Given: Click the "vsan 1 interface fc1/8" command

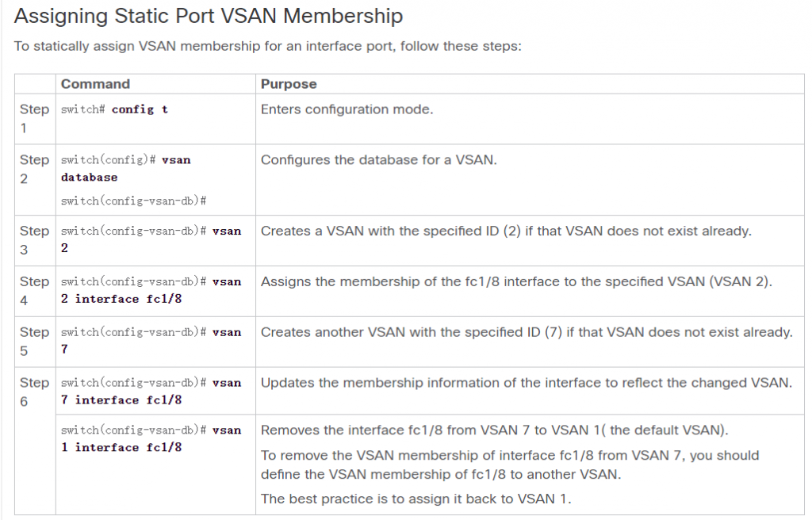Looking at the screenshot, I should 151,439.
